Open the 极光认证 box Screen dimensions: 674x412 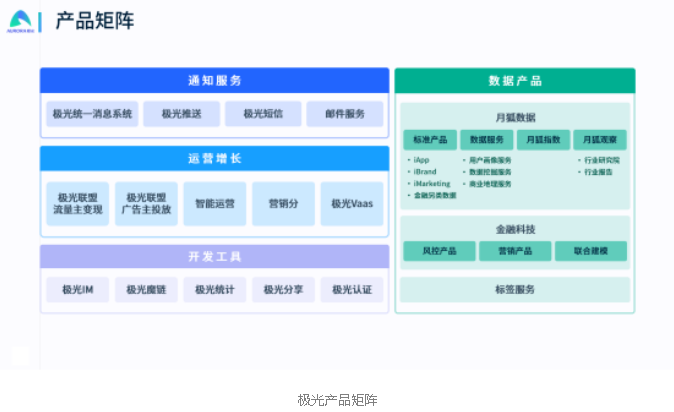point(352,290)
